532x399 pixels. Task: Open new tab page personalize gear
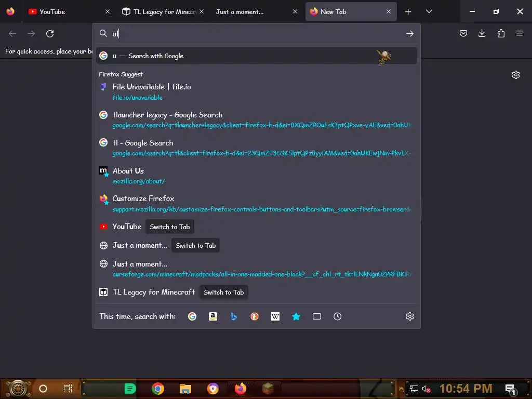516,75
